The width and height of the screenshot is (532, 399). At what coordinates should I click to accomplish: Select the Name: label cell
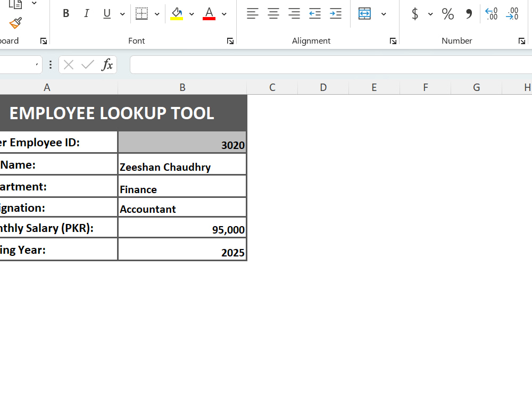59,164
